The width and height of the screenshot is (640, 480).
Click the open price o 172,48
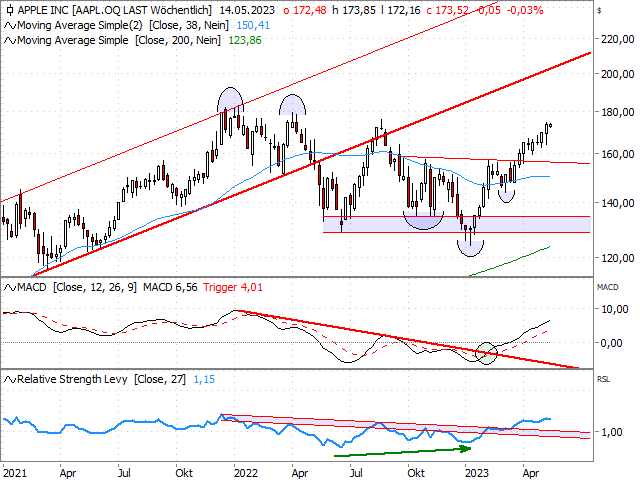click(304, 10)
